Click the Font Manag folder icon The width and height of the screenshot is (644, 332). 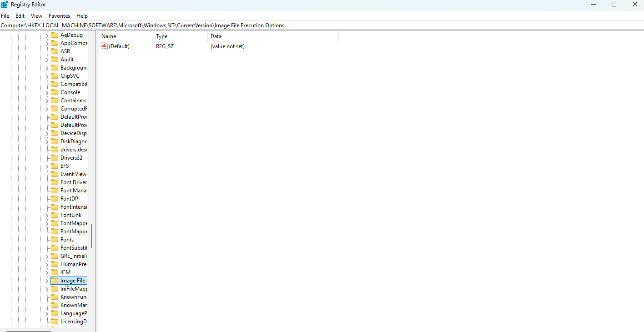click(55, 191)
